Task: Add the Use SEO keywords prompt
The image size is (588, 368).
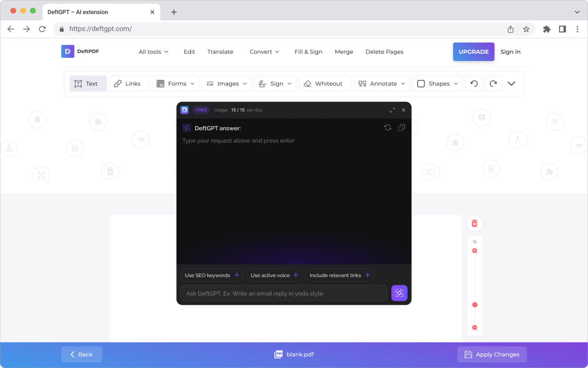Action: pos(212,275)
